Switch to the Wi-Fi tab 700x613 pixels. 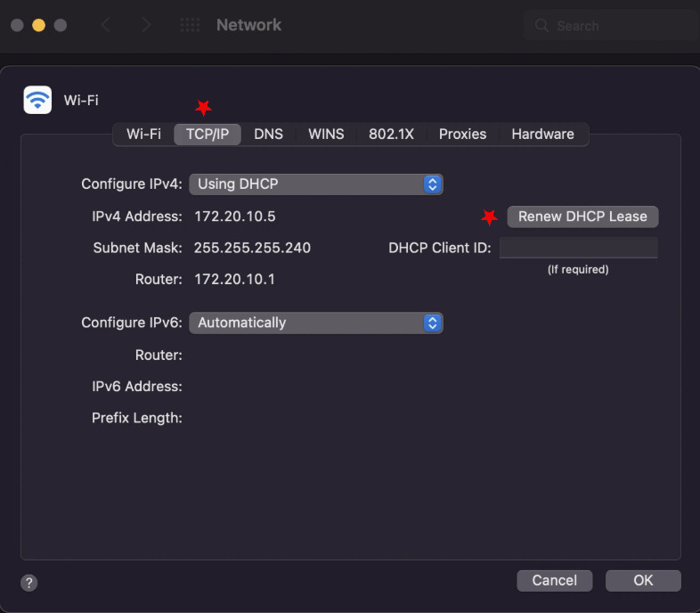tap(143, 134)
